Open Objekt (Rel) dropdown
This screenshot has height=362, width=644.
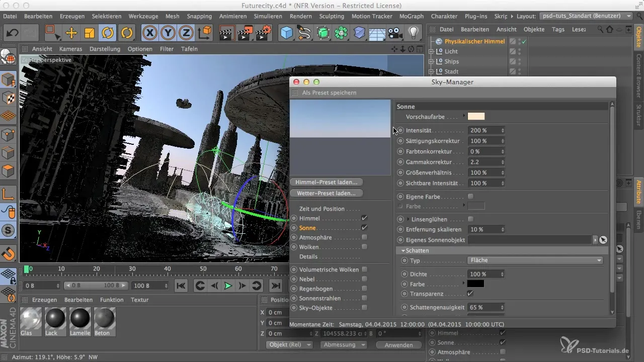(x=289, y=345)
